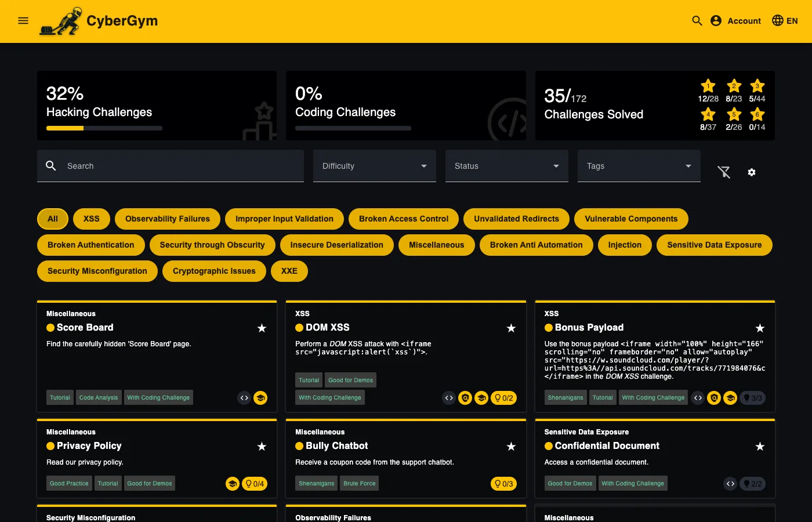Open the EN language selector
Screen dimensions: 812x522
[785, 21]
